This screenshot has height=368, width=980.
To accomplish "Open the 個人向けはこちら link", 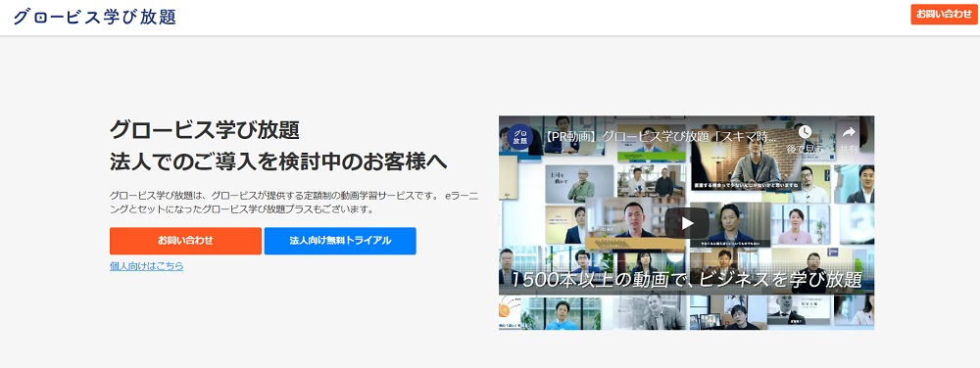I will click(147, 266).
